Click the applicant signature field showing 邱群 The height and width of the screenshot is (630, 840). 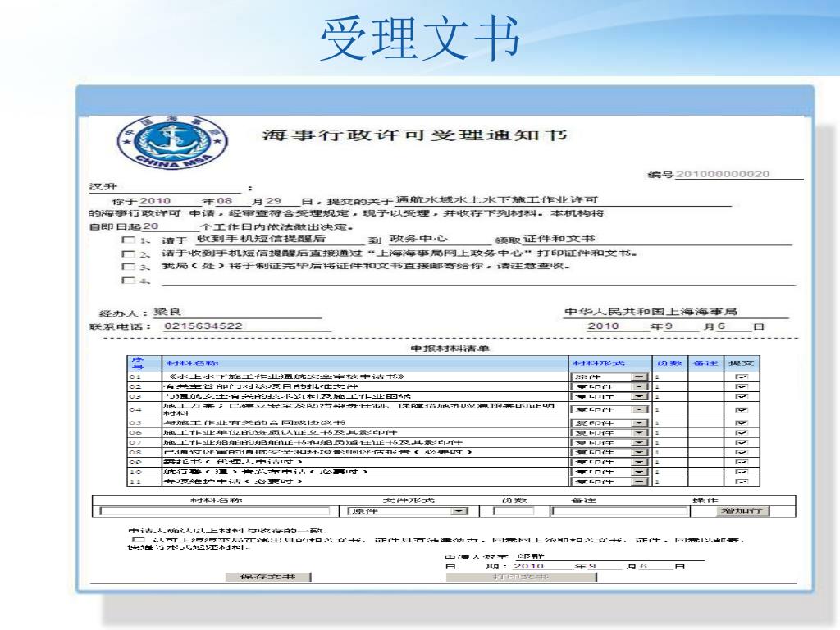(x=610, y=556)
